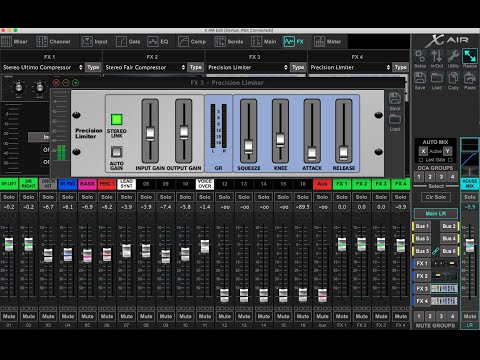Enable DCA group 1
480x360 pixels.
(x=419, y=177)
